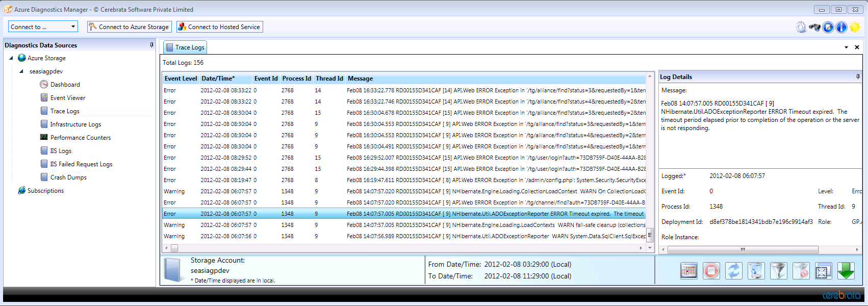Open the funnel filter icon
The height and width of the screenshot is (306, 868).
click(778, 271)
